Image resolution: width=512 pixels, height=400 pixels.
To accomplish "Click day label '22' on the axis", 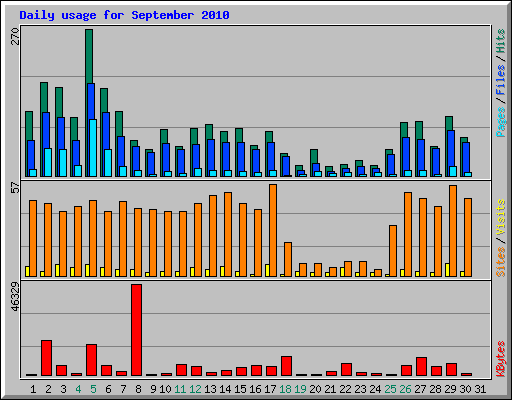I will click(x=345, y=389).
